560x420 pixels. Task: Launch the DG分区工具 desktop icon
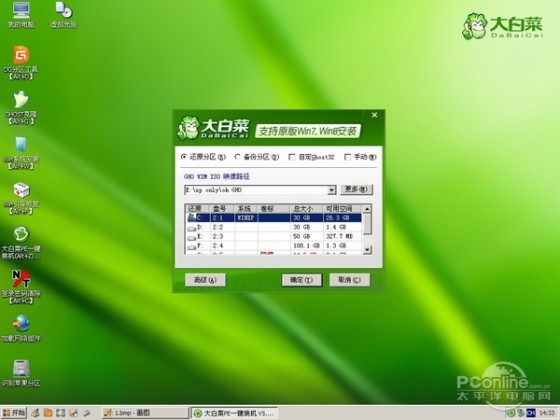21,62
